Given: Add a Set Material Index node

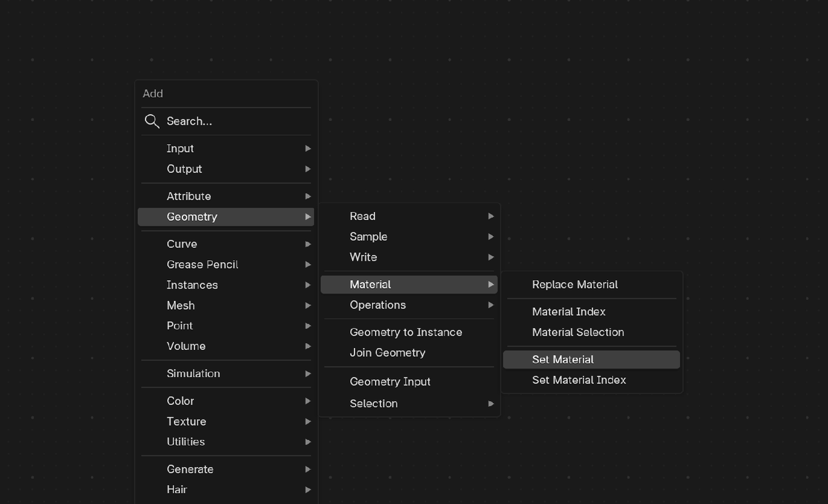Looking at the screenshot, I should (579, 380).
